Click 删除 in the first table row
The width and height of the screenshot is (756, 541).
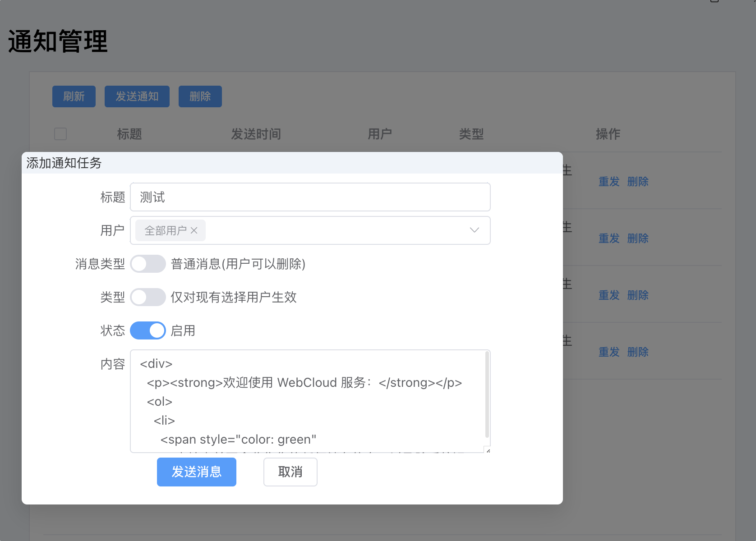(x=638, y=182)
